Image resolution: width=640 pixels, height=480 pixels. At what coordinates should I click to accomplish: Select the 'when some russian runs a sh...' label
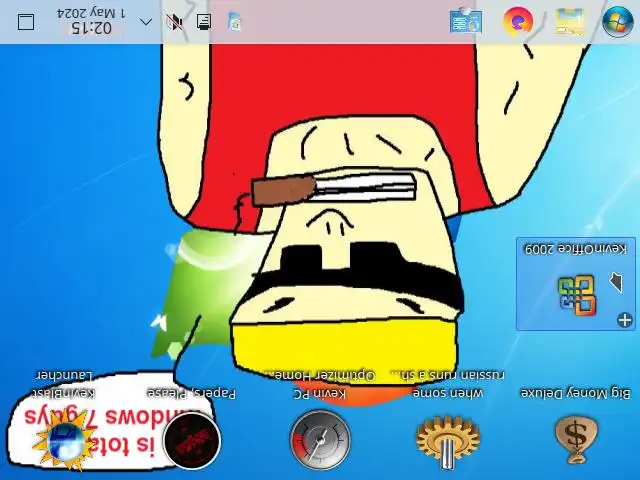[x=448, y=384]
